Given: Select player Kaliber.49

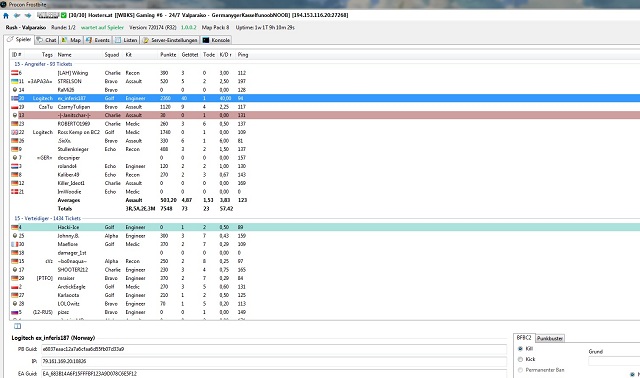Looking at the screenshot, I should [x=68, y=175].
